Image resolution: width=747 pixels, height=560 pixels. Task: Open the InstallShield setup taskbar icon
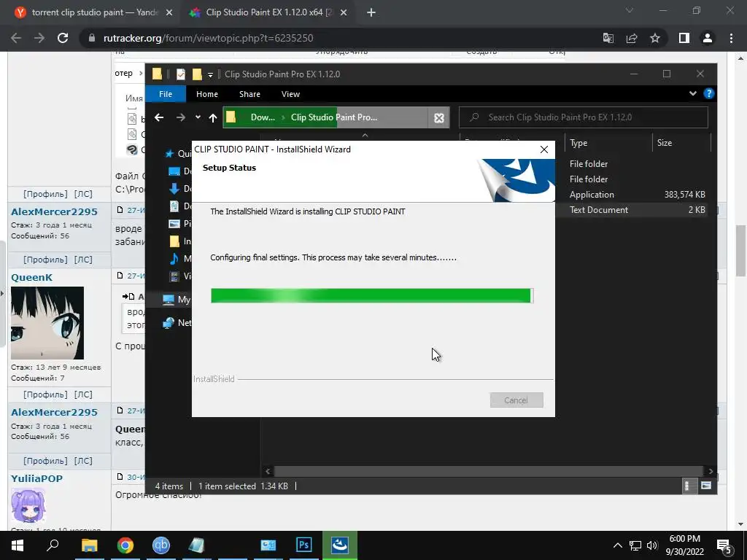pyautogui.click(x=340, y=545)
